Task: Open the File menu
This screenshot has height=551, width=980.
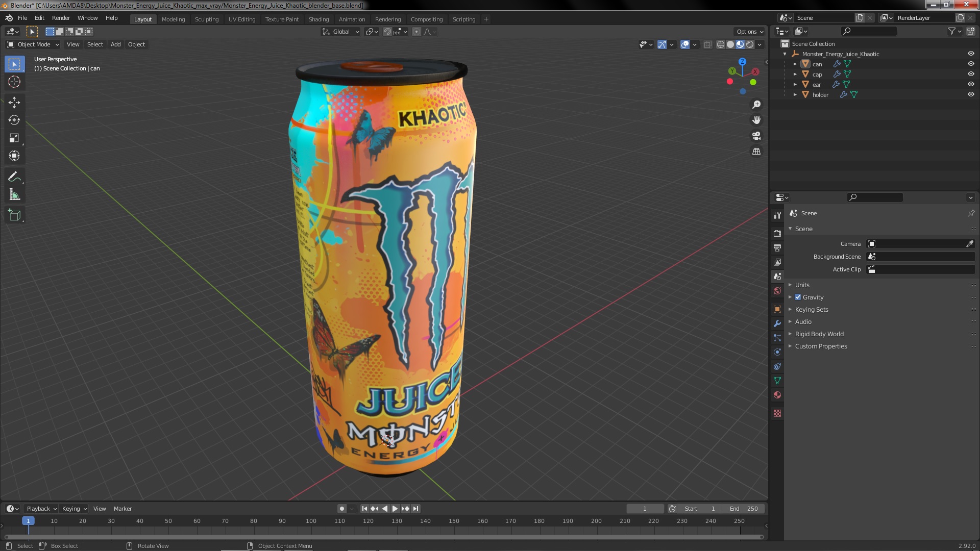Action: pyautogui.click(x=22, y=18)
